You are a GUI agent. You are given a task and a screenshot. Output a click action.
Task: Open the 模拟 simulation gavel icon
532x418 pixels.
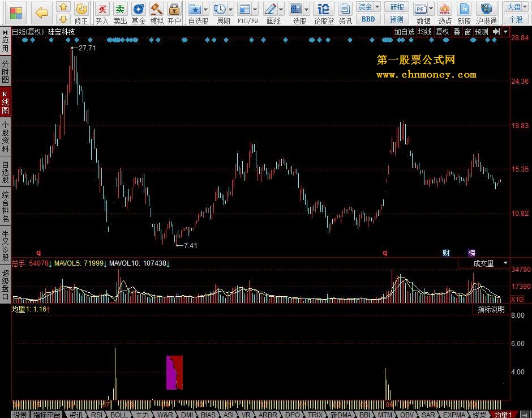[x=156, y=9]
